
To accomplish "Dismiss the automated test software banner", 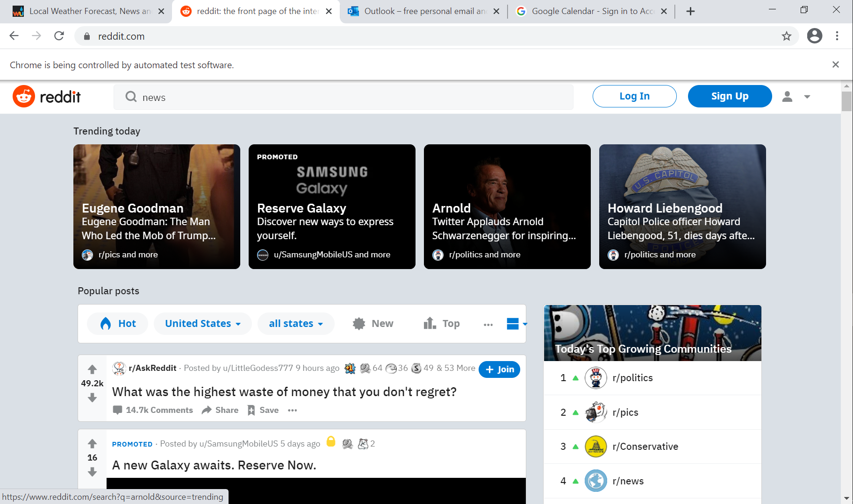I will click(x=836, y=64).
